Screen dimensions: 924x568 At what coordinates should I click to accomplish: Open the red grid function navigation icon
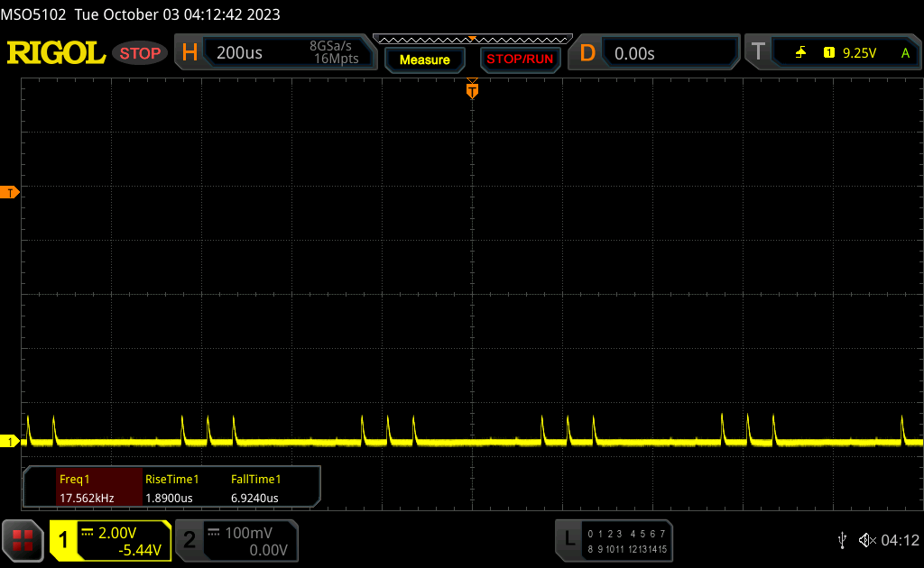tap(23, 540)
